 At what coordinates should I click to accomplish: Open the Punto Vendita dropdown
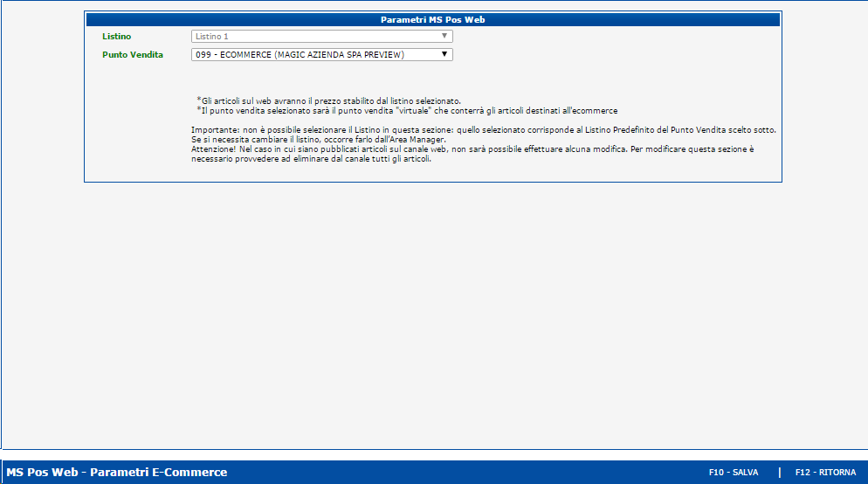click(x=321, y=55)
